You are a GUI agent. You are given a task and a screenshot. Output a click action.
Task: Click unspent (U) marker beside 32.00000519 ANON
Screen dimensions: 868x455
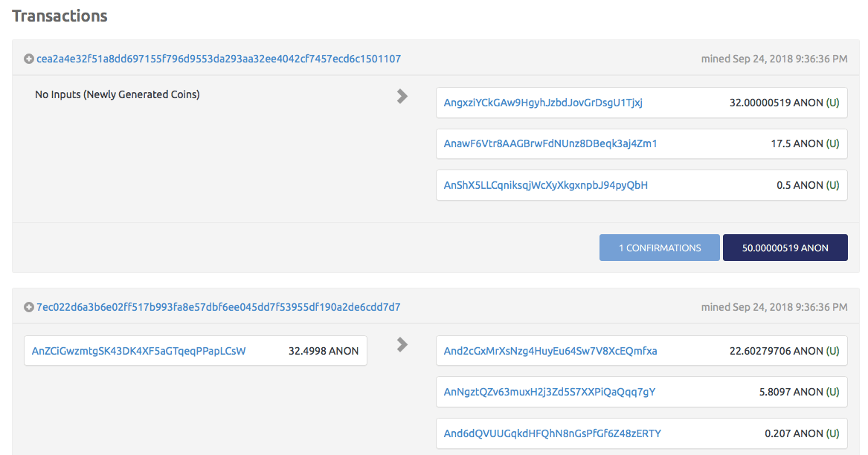pyautogui.click(x=832, y=103)
